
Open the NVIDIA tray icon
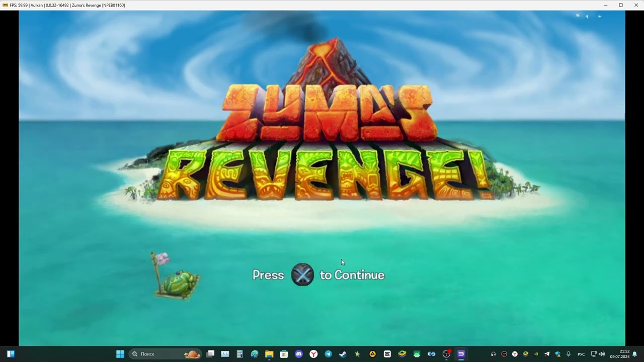coord(536,354)
